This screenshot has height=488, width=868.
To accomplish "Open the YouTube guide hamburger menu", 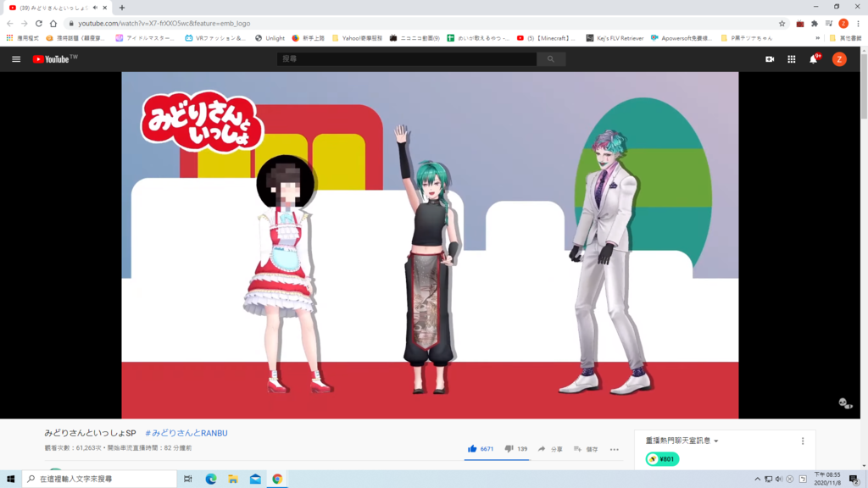I will click(x=16, y=59).
